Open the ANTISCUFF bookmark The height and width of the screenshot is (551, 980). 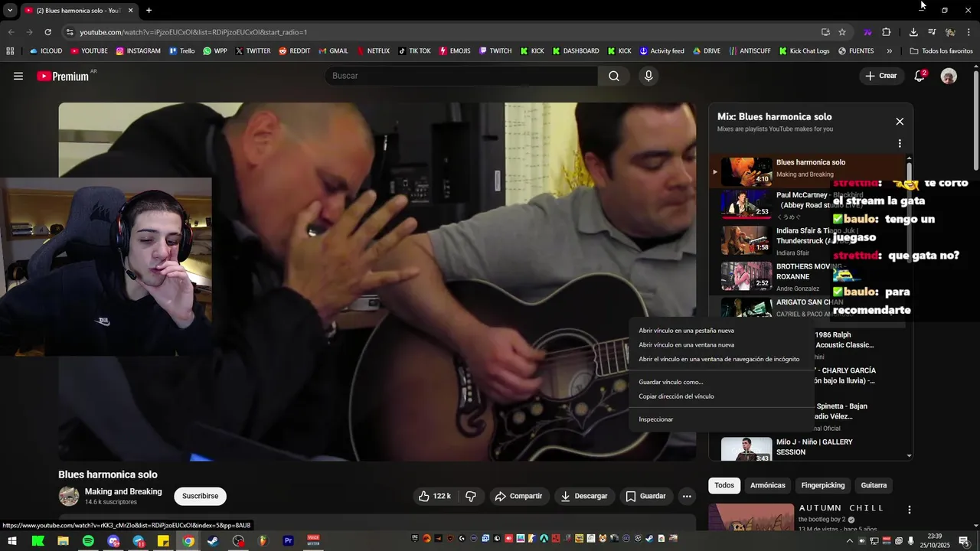749,51
